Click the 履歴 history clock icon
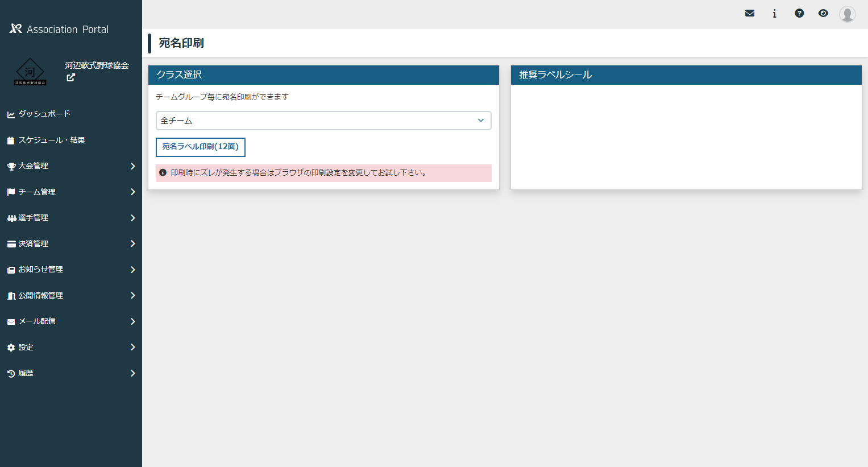The height and width of the screenshot is (467, 868). coord(11,374)
